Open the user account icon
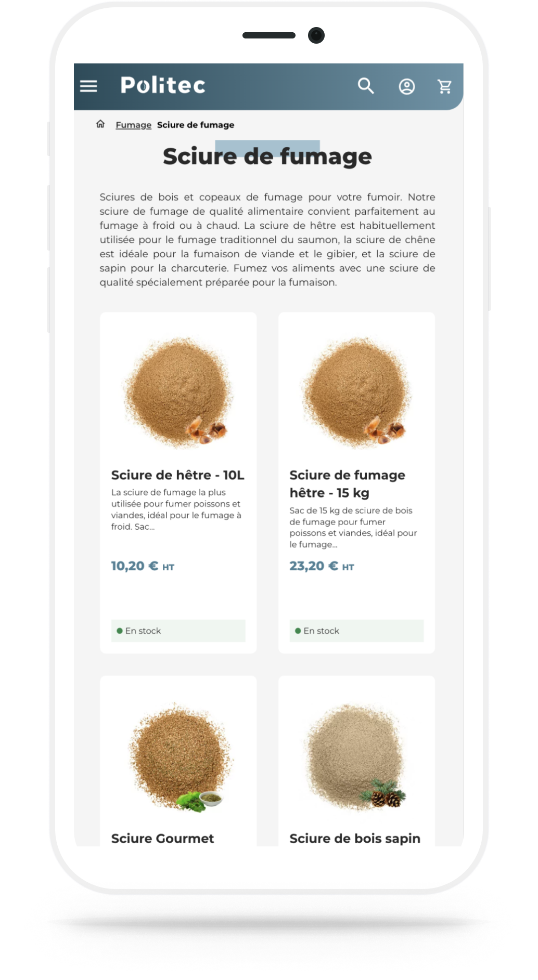This screenshot has width=538, height=980. [407, 86]
